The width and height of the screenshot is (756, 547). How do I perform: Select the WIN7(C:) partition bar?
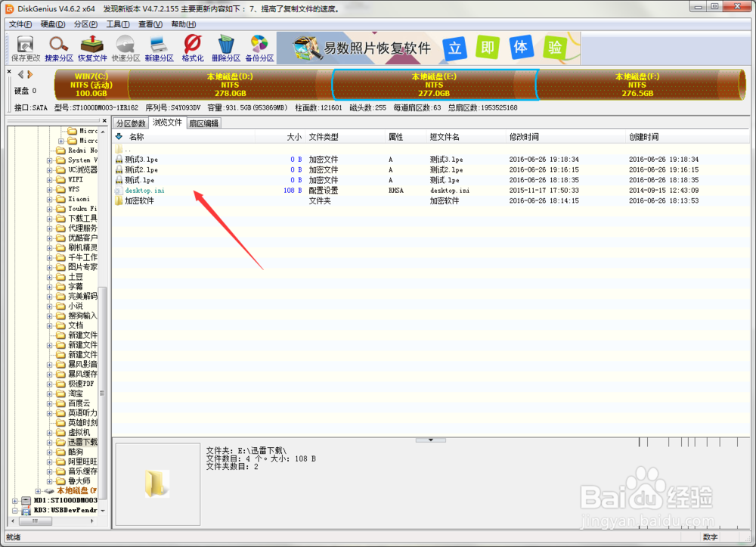91,85
